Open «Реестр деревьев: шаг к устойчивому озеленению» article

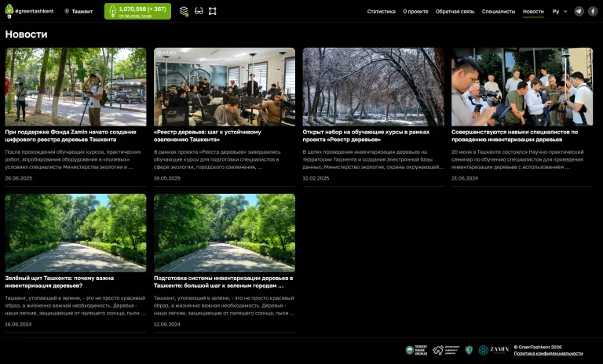click(207, 136)
